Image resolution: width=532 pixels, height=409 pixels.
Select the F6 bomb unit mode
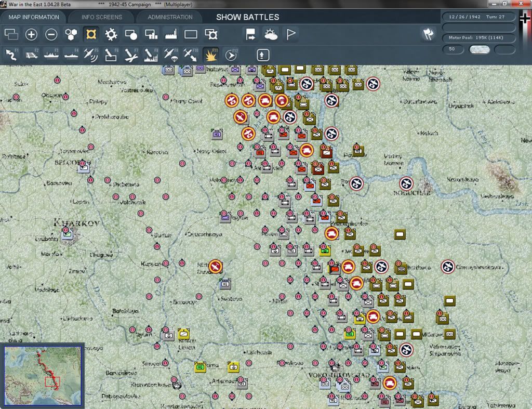[111, 55]
